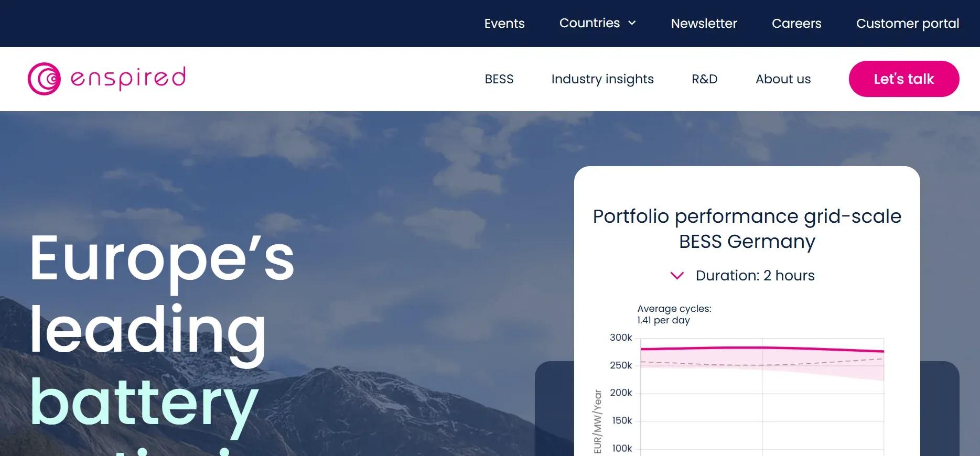
Task: Click the 150k axis label
Action: [622, 420]
